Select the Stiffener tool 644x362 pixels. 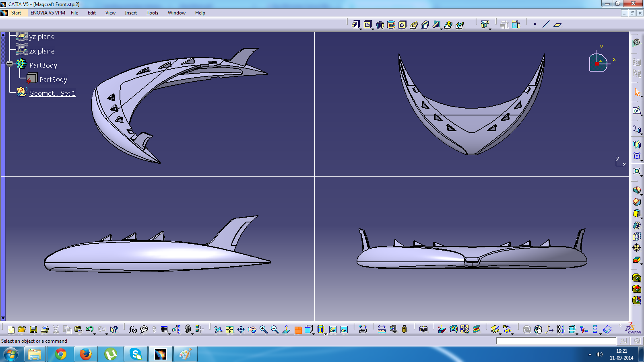(436, 25)
